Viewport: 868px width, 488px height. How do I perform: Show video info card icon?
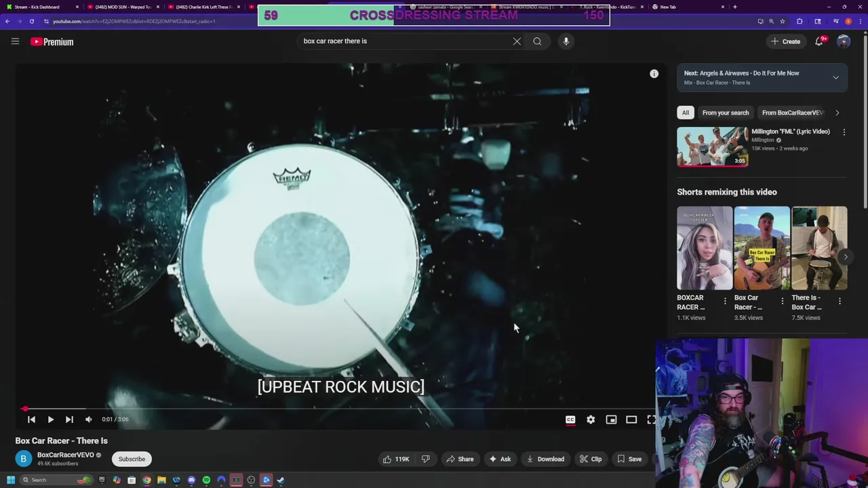[x=654, y=74]
